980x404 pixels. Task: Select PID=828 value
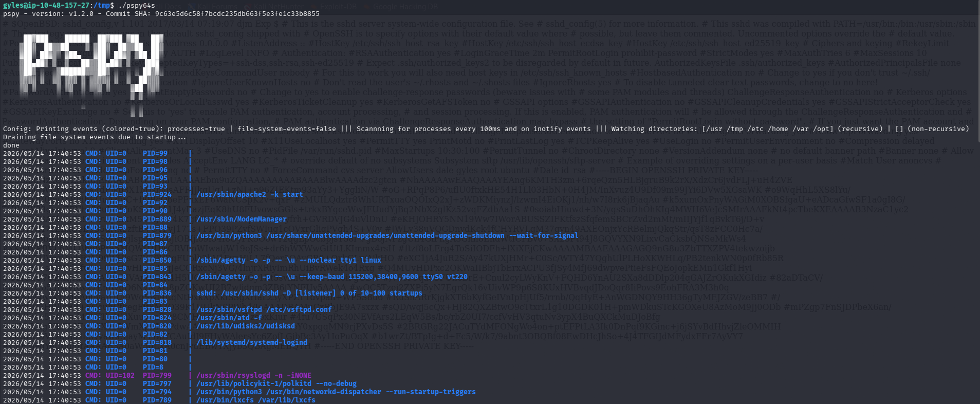tap(157, 310)
